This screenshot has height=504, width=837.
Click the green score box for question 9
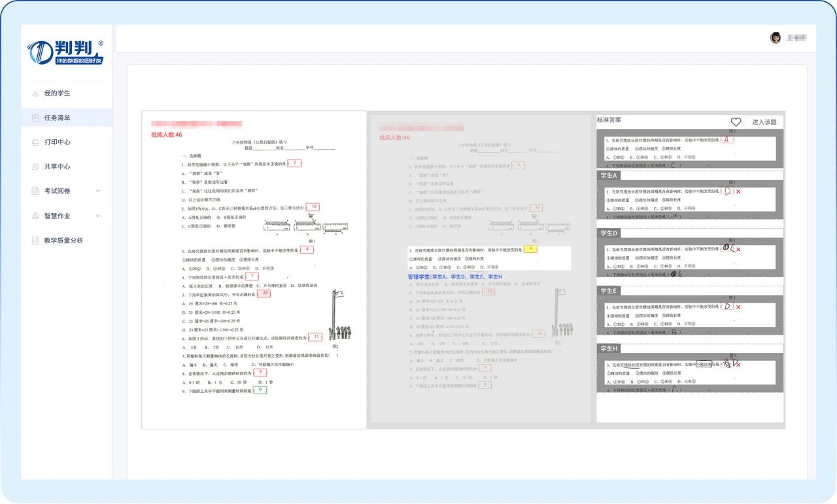pos(260,390)
